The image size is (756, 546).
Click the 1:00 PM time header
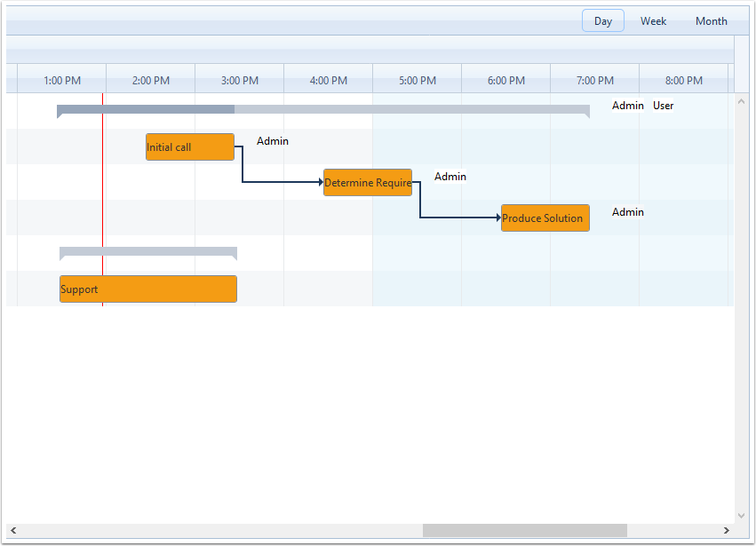pyautogui.click(x=62, y=81)
